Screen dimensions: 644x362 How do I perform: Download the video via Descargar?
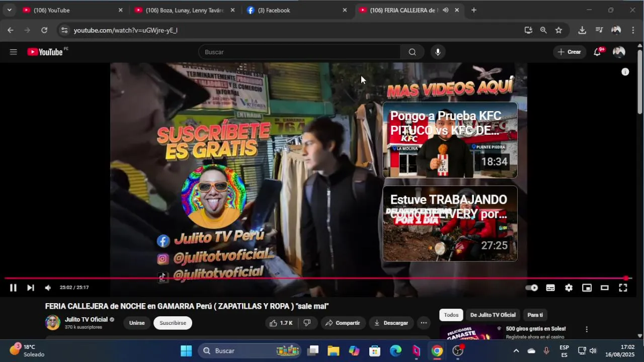pos(391,323)
